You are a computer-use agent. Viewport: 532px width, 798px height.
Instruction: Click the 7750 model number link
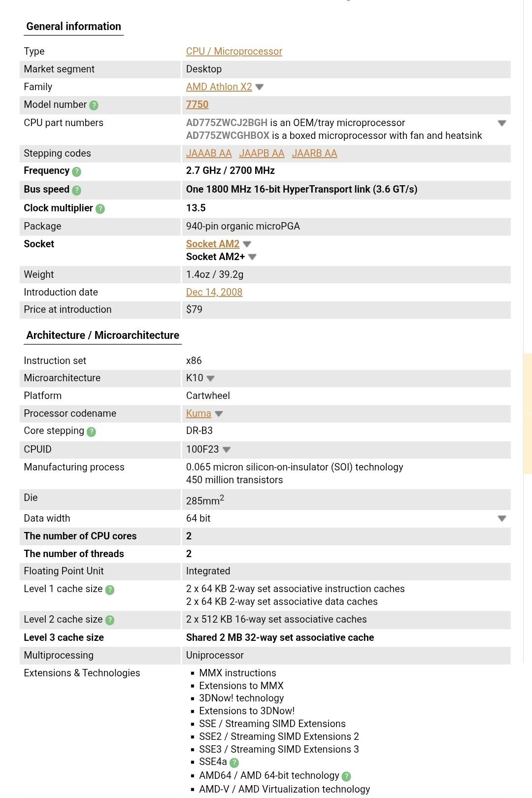pyautogui.click(x=197, y=104)
